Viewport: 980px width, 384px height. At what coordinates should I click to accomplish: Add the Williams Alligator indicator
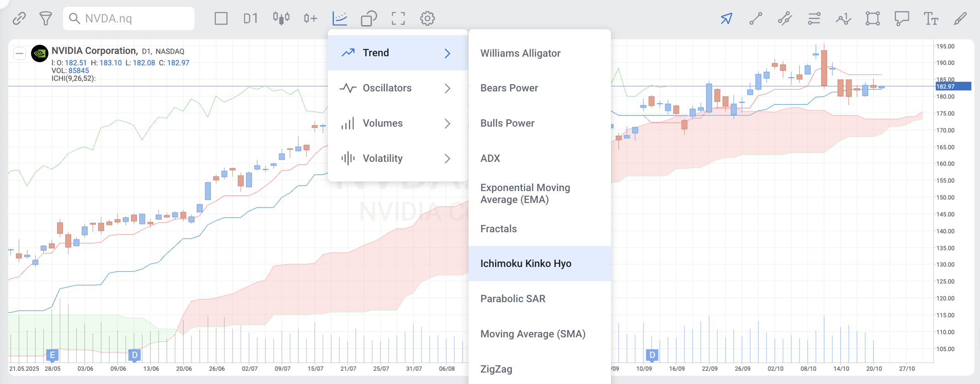tap(540, 53)
